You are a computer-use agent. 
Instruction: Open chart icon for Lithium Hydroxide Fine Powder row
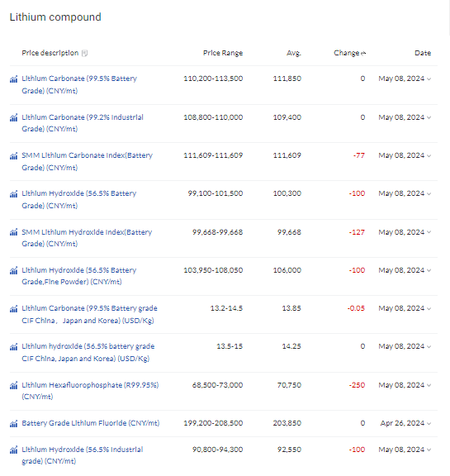[14, 271]
